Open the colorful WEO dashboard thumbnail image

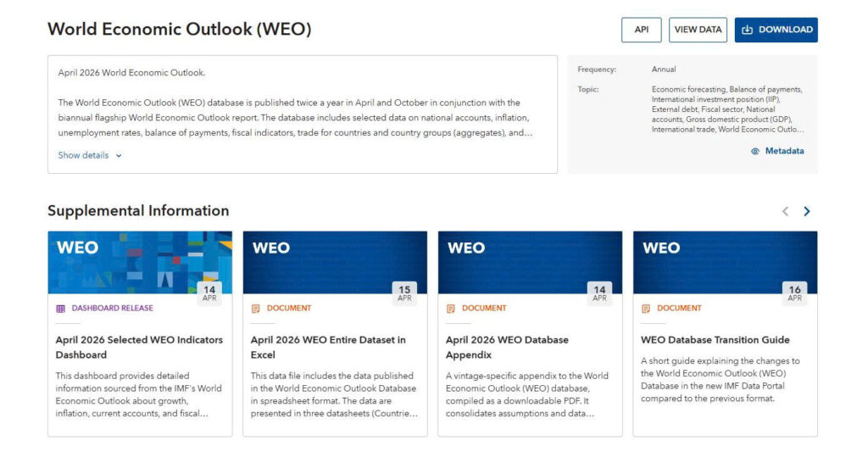140,263
